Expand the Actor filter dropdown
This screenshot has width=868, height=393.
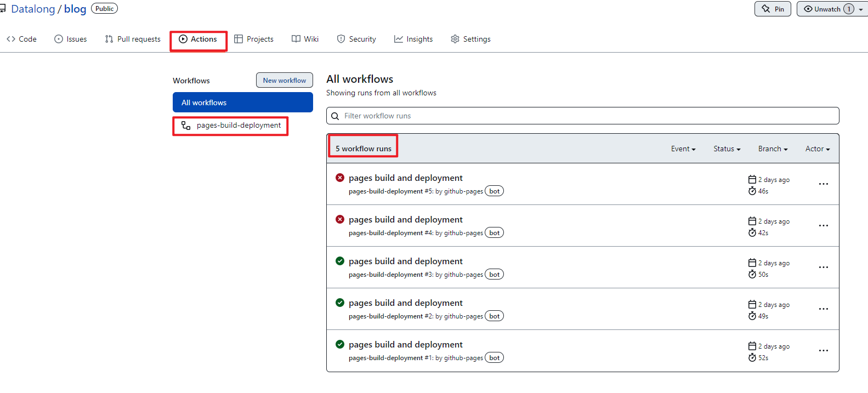[x=818, y=149]
